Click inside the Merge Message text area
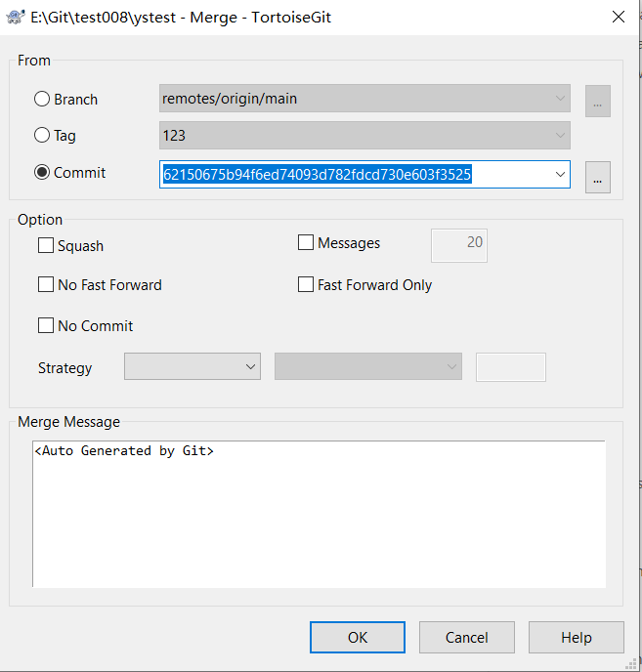 coord(320,515)
